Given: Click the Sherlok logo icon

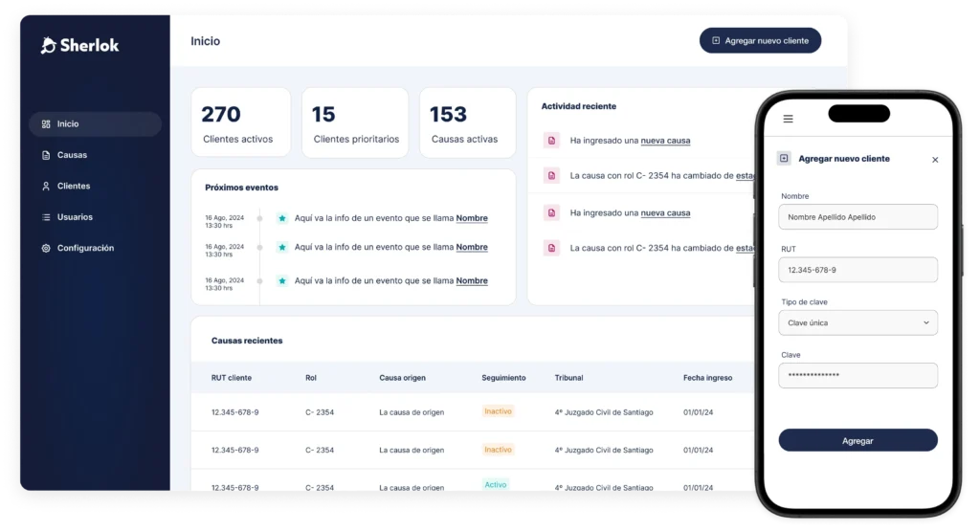Looking at the screenshot, I should [x=49, y=45].
